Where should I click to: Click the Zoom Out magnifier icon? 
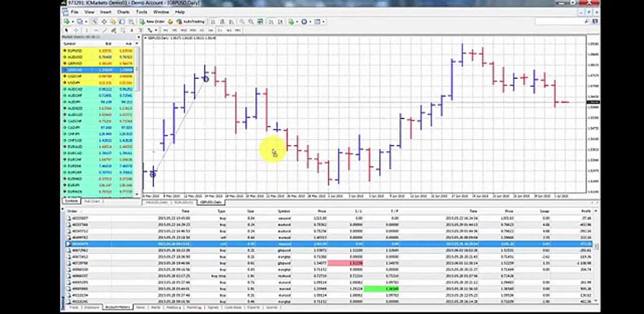(x=251, y=21)
